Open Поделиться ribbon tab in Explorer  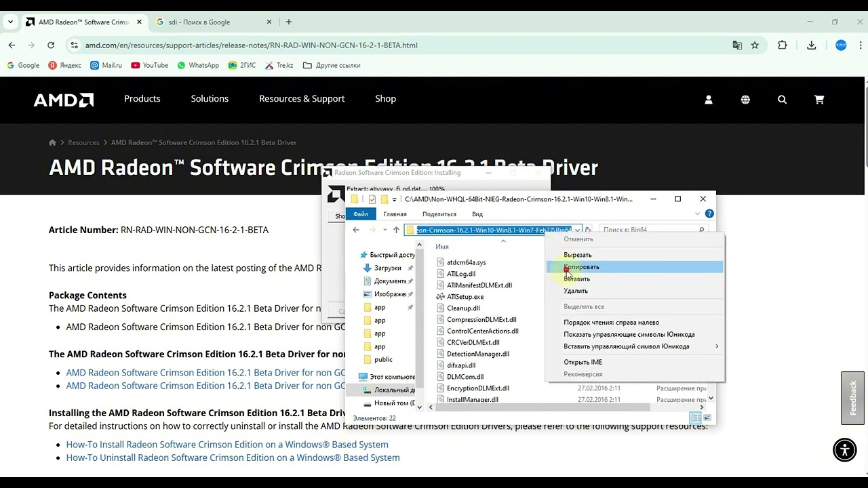tap(439, 214)
